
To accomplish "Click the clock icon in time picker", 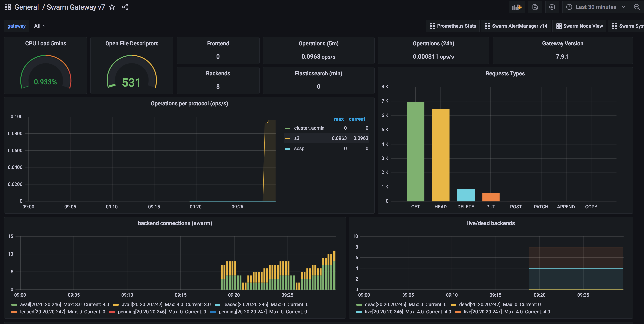I will click(x=569, y=7).
